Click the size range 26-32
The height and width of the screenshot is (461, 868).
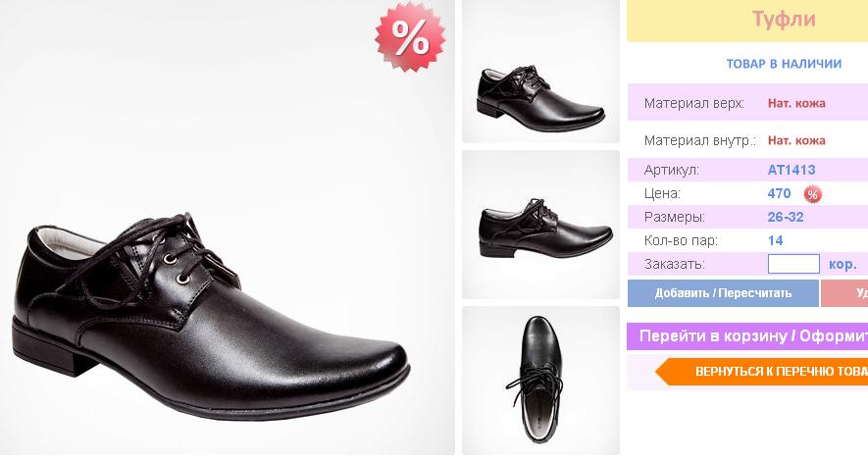pos(786,217)
